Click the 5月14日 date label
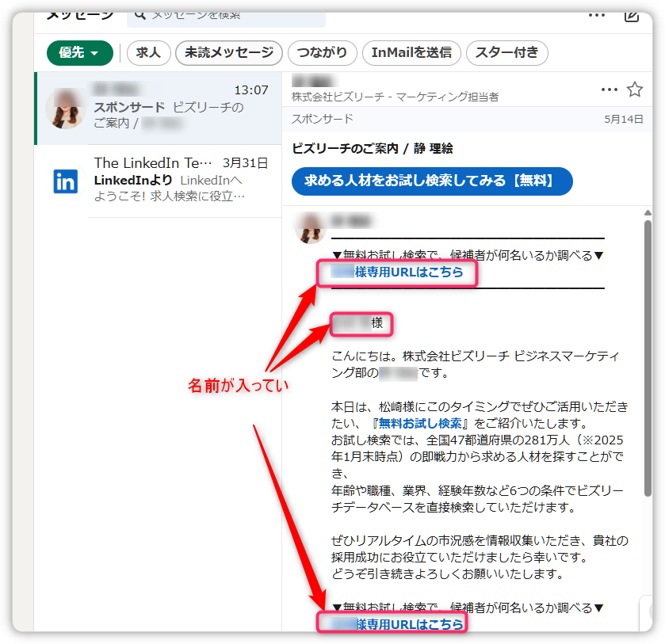Image resolution: width=665 pixels, height=644 pixels. [624, 119]
